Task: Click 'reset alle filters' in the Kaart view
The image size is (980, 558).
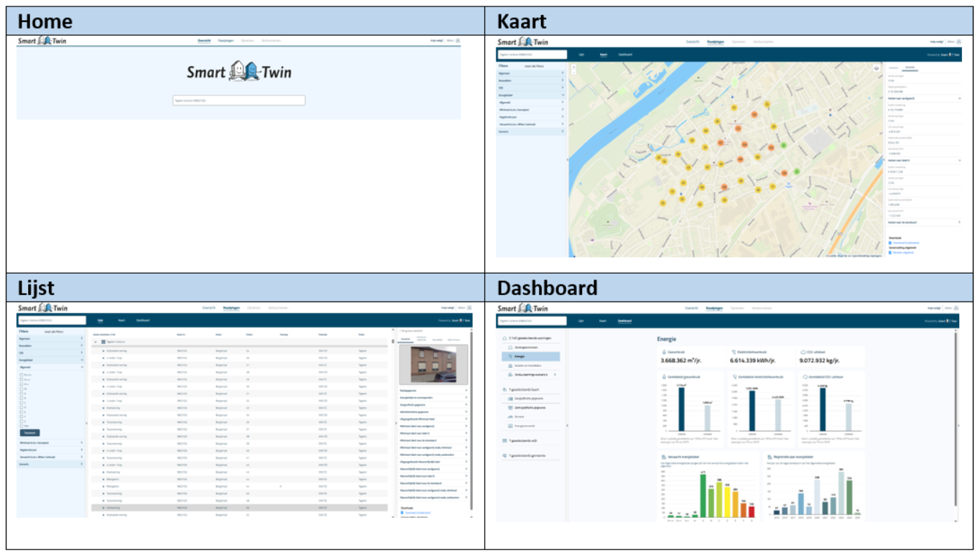Action: (x=535, y=65)
